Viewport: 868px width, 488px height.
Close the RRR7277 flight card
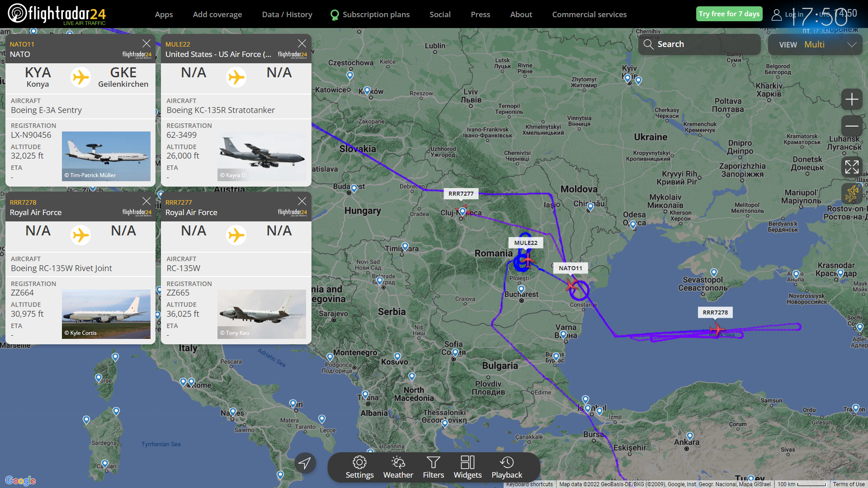pyautogui.click(x=302, y=201)
